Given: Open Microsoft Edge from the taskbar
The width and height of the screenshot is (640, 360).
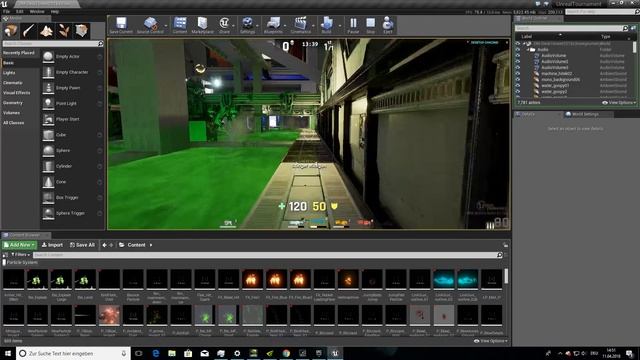Looking at the screenshot, I should (156, 353).
